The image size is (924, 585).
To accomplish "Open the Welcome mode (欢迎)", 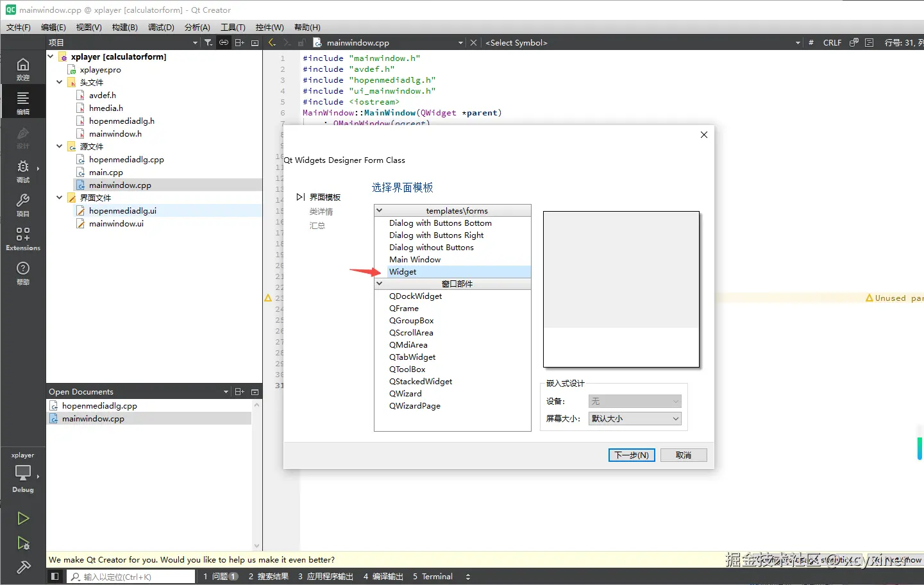I will pyautogui.click(x=23, y=69).
